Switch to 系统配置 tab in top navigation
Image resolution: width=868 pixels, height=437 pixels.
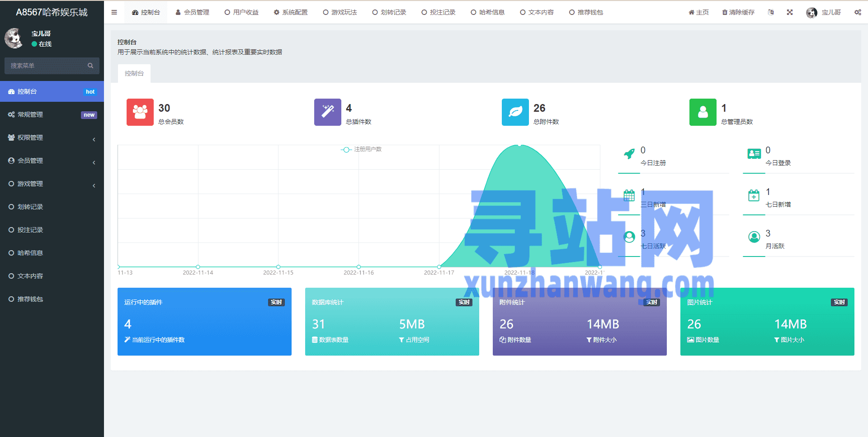(291, 12)
